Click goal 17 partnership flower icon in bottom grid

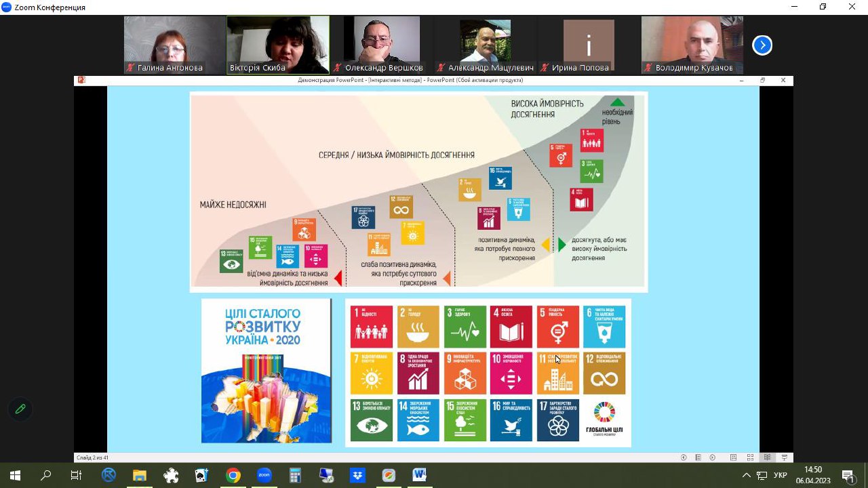[558, 420]
